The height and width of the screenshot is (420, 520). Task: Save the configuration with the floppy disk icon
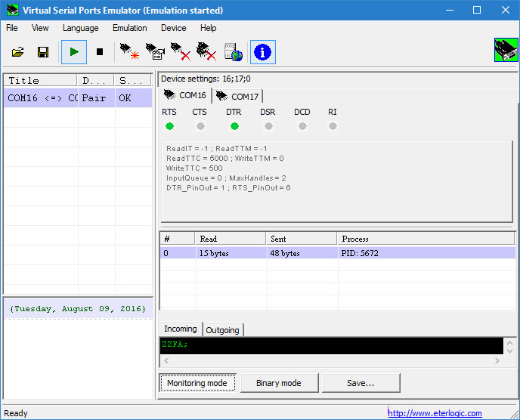(43, 52)
